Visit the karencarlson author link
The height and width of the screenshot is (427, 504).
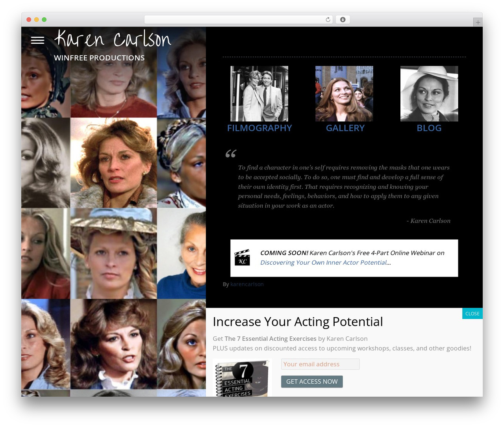[x=247, y=284]
